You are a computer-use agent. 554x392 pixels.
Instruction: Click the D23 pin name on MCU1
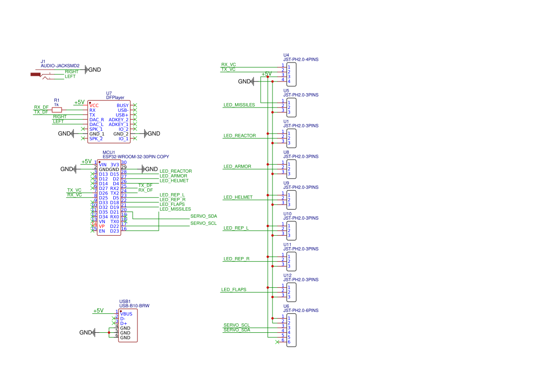(115, 231)
